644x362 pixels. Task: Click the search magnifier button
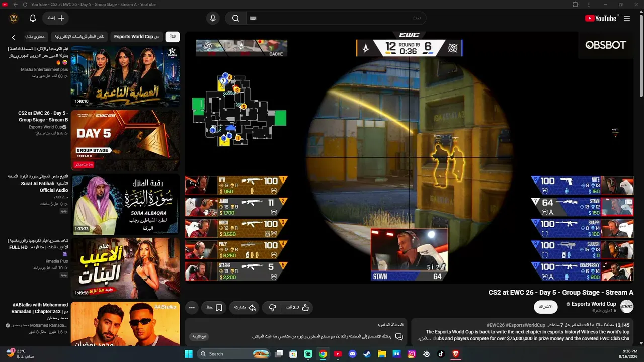click(x=235, y=18)
